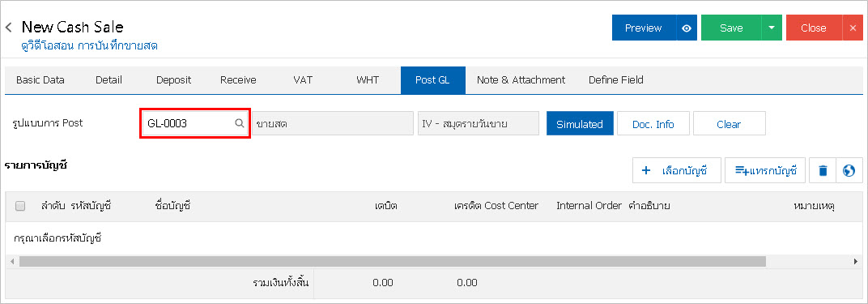Toggle the select-all checkbox in table header

[x=20, y=206]
